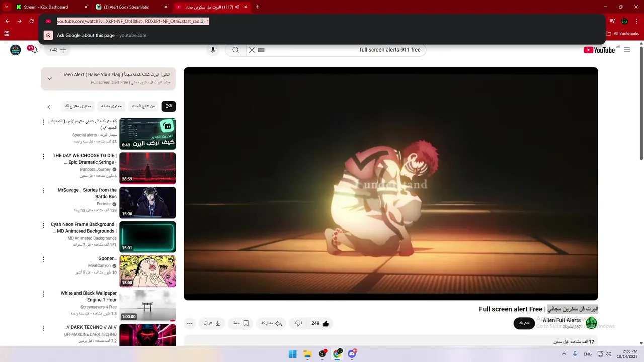Screen dimensions: 644x362
Task: Expand the playlist panel chevron
Action: click(x=50, y=78)
